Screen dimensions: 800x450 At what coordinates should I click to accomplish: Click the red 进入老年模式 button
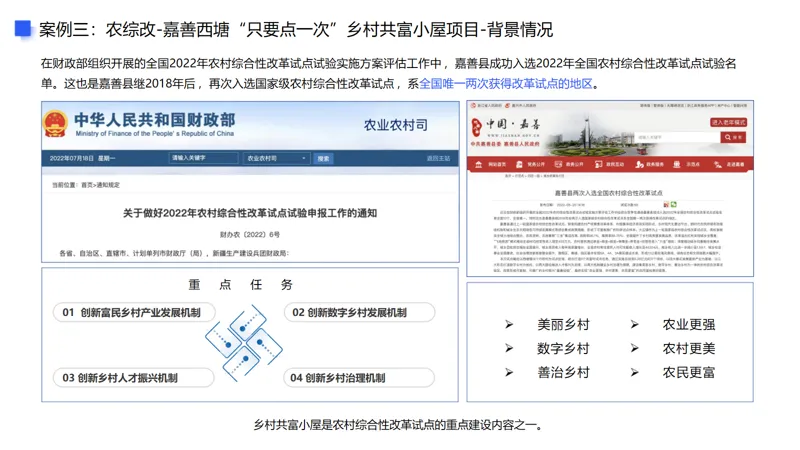[729, 122]
